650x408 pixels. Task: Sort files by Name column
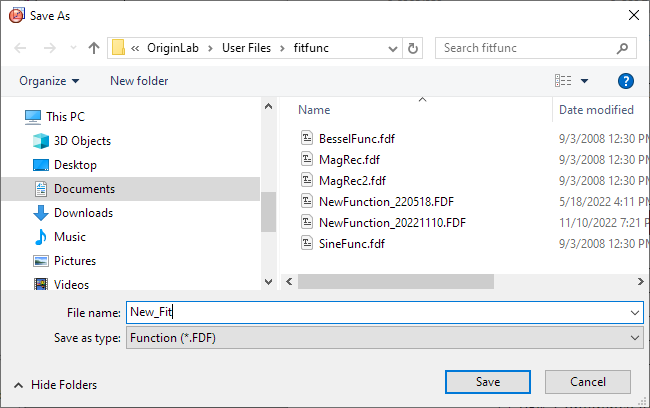click(x=314, y=110)
